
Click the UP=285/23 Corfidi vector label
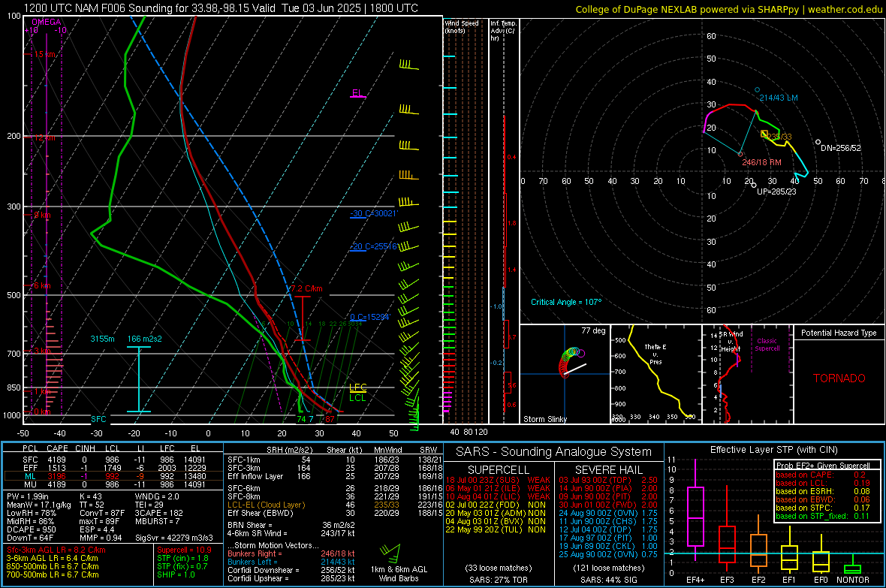click(x=776, y=191)
